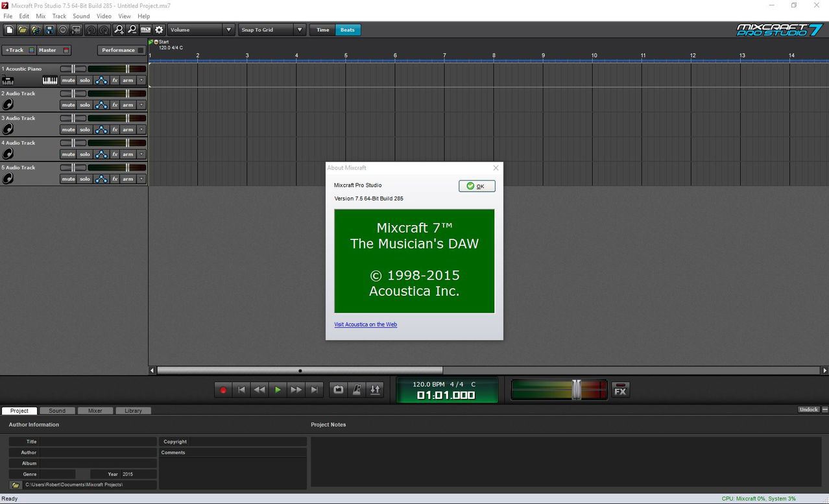The image size is (829, 504).
Task: Switch to the Library tab
Action: pos(134,411)
